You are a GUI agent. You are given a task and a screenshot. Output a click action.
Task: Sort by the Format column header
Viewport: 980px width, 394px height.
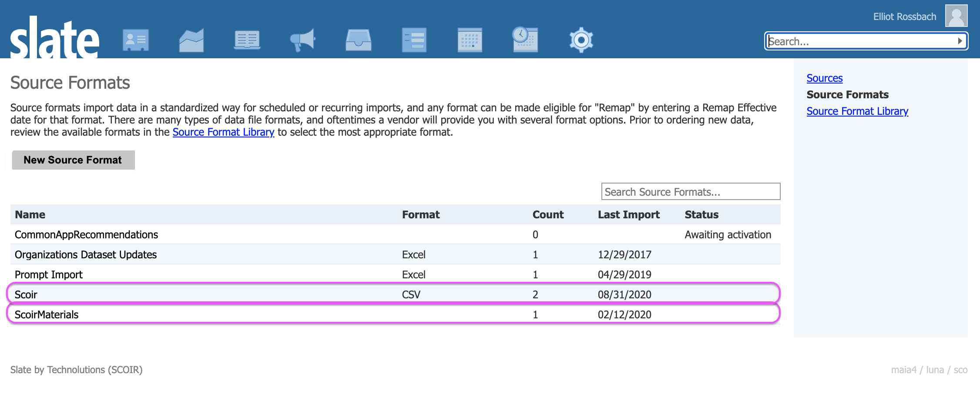pyautogui.click(x=421, y=214)
